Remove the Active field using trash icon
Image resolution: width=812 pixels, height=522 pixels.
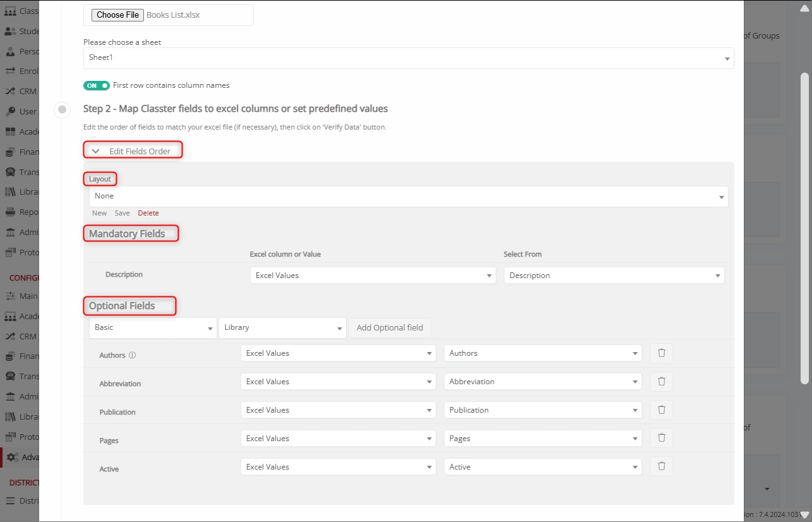coord(661,467)
